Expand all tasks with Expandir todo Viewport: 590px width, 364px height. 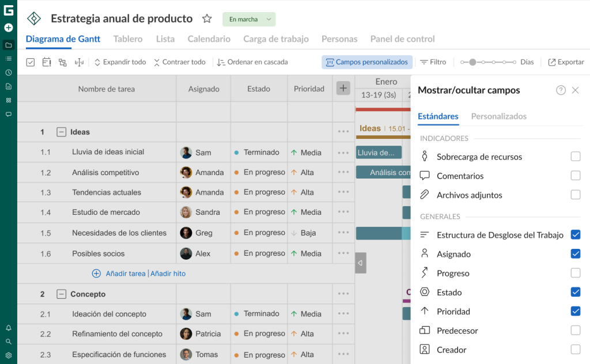click(120, 62)
